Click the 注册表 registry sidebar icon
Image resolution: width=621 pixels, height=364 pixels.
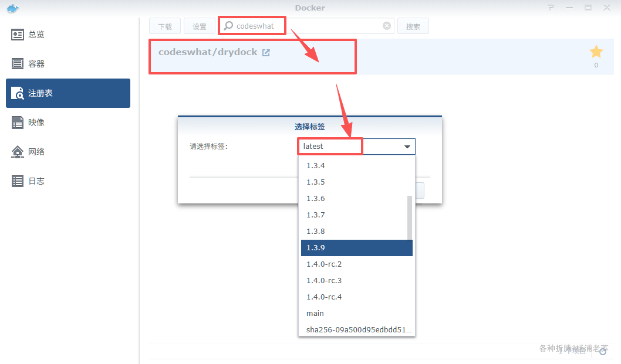pyautogui.click(x=18, y=93)
